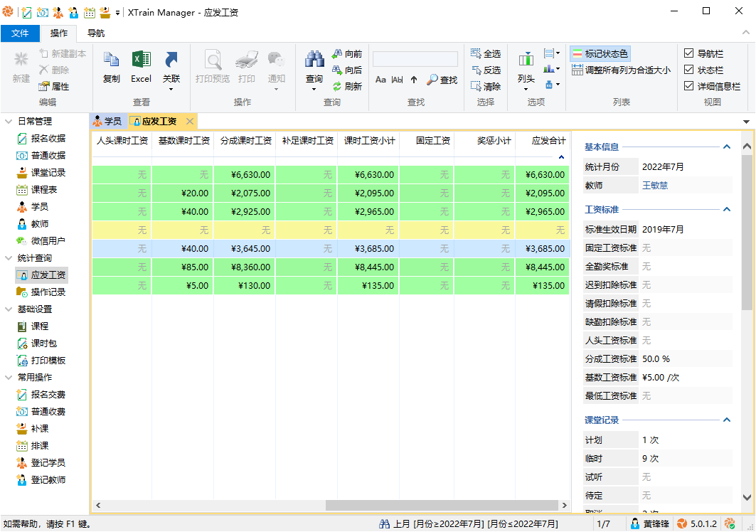The width and height of the screenshot is (756, 532).
Task: Open 补课 in navigation
Action: 33,428
